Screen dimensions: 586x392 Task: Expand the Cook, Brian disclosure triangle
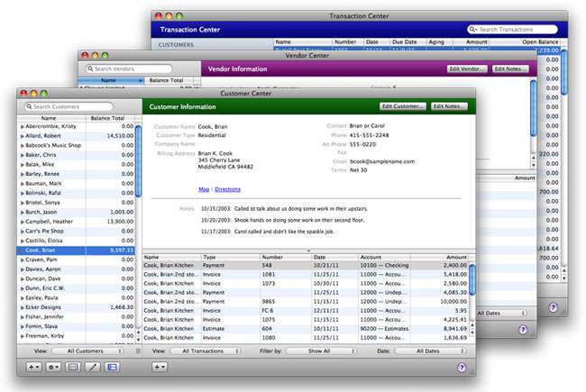click(23, 251)
